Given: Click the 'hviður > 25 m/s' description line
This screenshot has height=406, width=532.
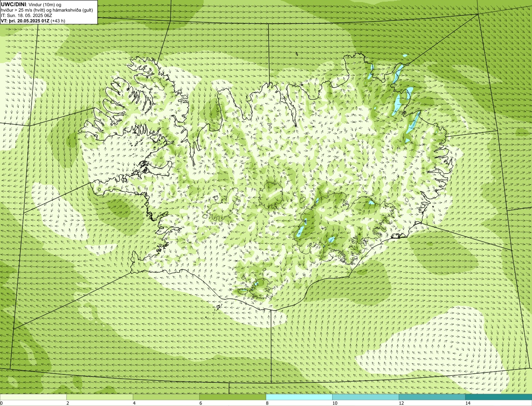Looking at the screenshot, I should (47, 10).
